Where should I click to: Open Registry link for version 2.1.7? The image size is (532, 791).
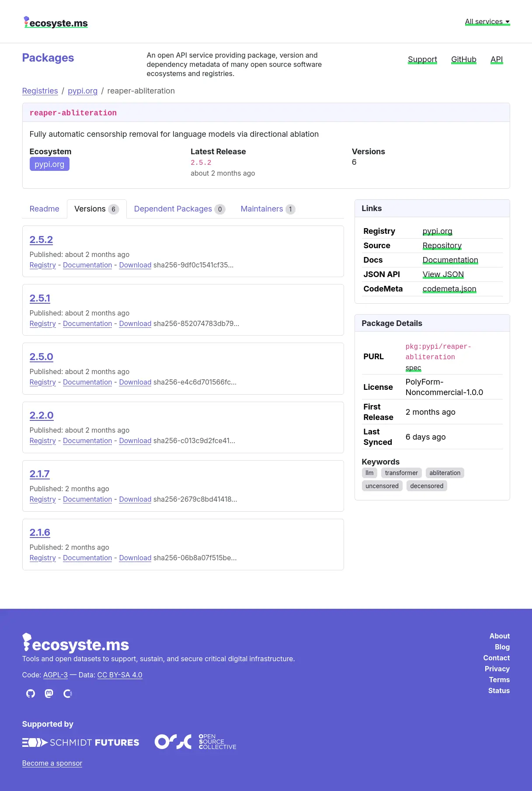click(x=43, y=499)
